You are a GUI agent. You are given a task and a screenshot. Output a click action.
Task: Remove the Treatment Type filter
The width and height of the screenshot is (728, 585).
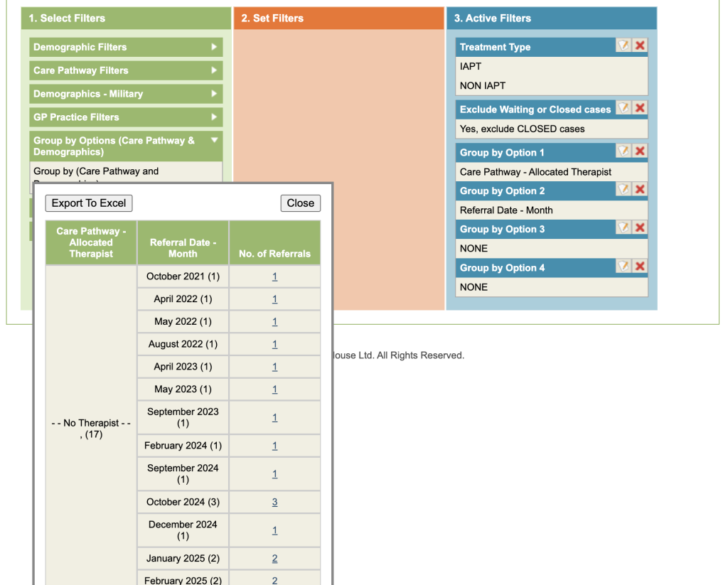(640, 45)
